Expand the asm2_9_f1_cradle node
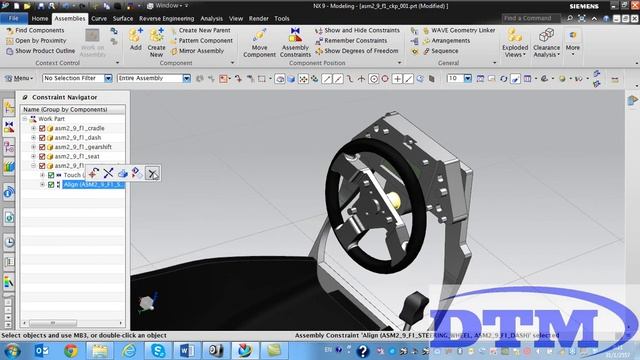This screenshot has width=640, height=360. 33,128
